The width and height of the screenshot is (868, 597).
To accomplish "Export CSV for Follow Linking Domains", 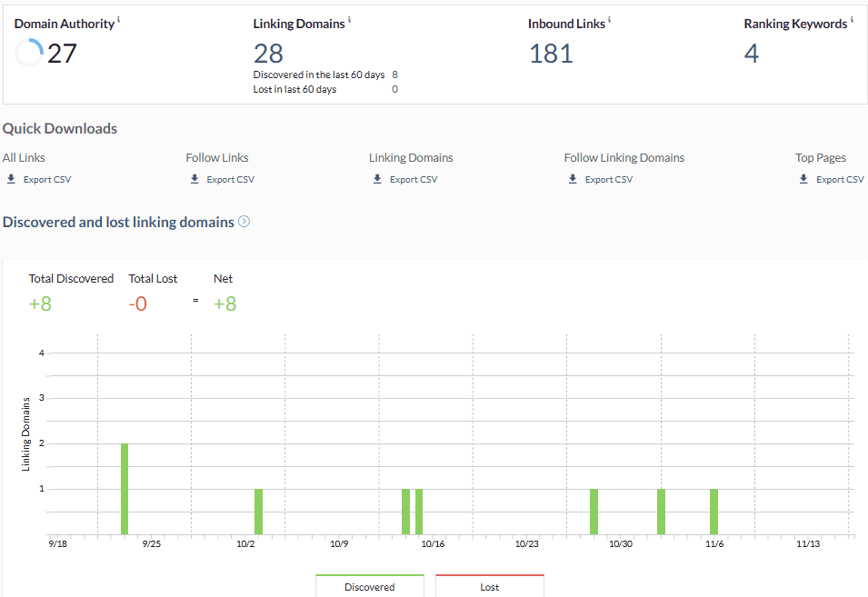I will tap(609, 179).
